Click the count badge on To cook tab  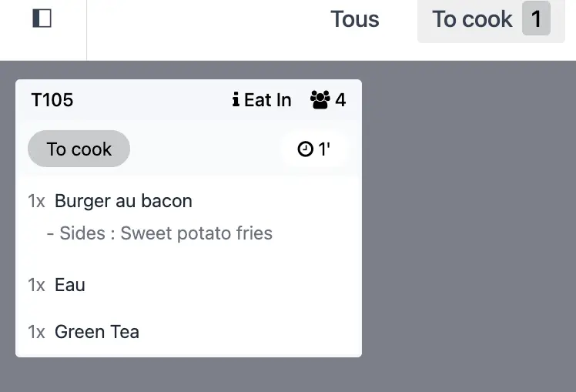[536, 19]
